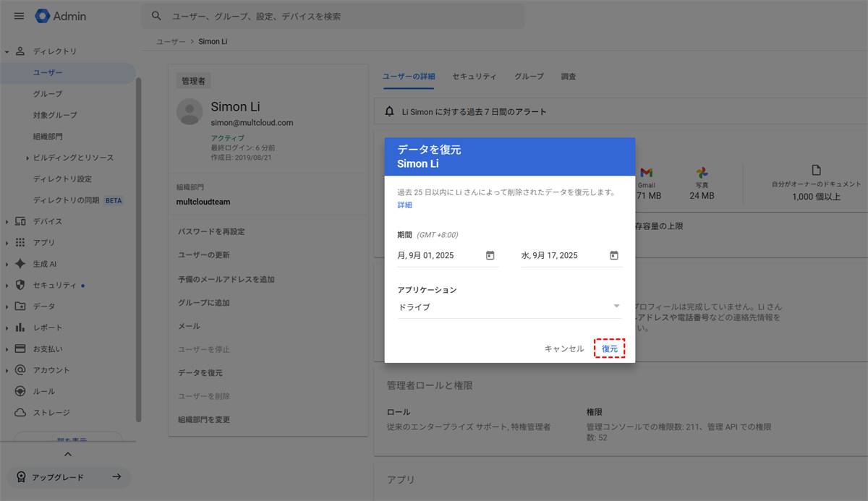Switch to the ユーザーの詳細 tab
Image resolution: width=868 pixels, height=501 pixels.
(x=409, y=76)
